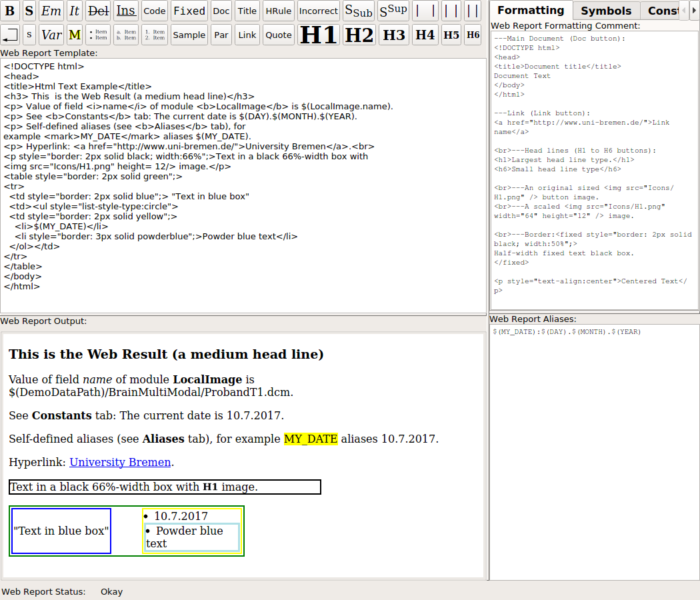Viewport: 700px width, 600px height.
Task: Insert a subscript using the Sub button
Action: click(359, 11)
